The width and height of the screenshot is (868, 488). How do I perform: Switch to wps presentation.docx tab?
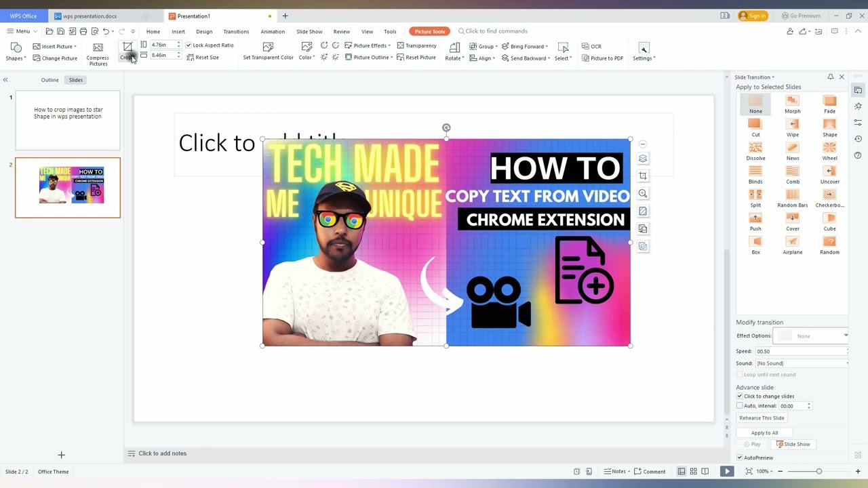(90, 16)
